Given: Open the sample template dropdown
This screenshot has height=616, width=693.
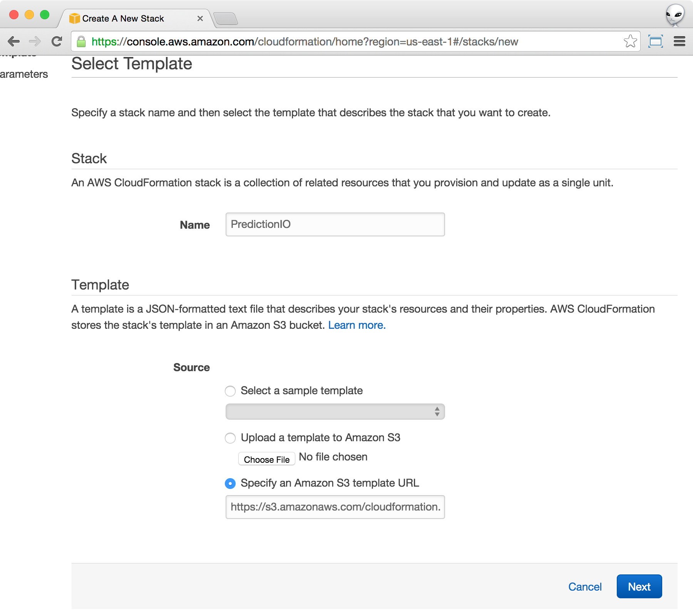Looking at the screenshot, I should [x=335, y=412].
